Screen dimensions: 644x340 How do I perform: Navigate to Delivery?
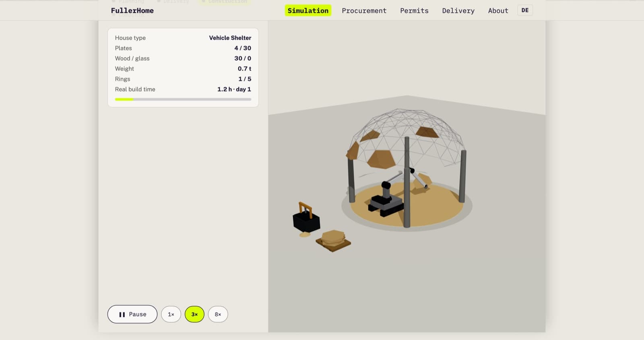pos(458,10)
